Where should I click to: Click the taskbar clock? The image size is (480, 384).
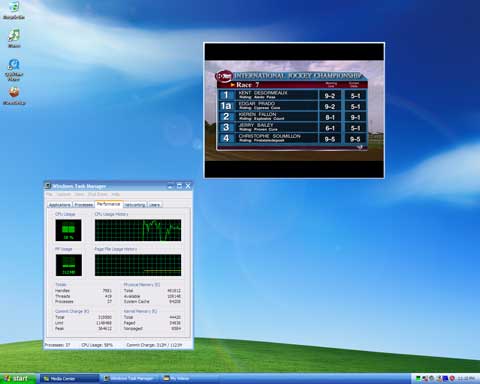[x=466, y=378]
